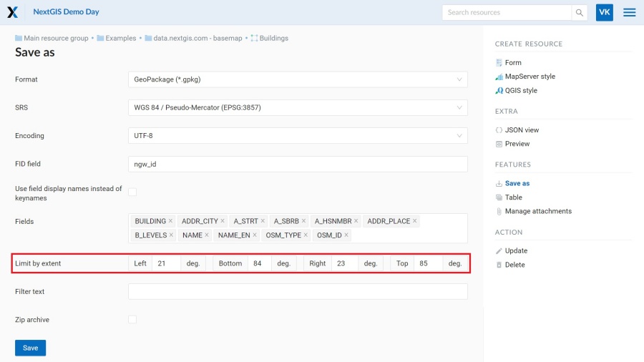The width and height of the screenshot is (644, 362).
Task: Click the Right extent value field
Action: (345, 263)
